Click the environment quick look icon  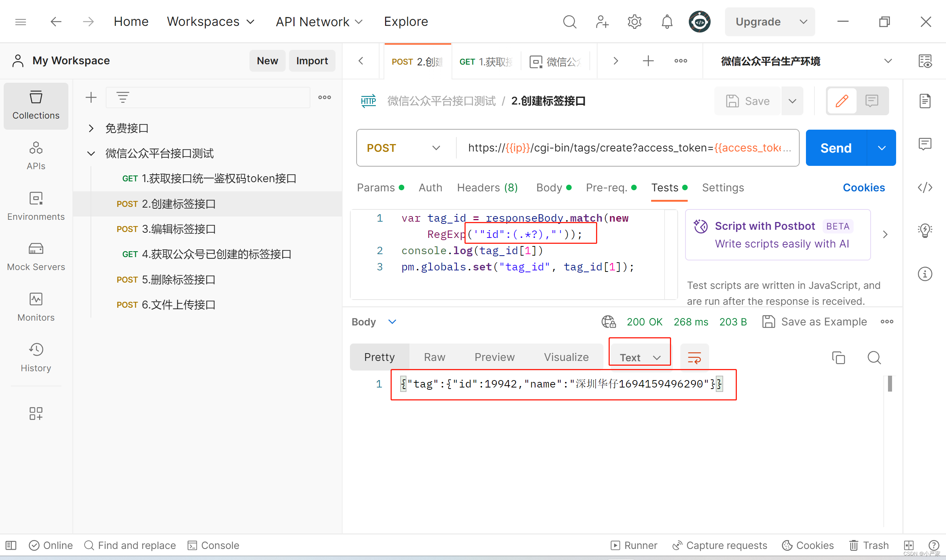[x=925, y=61]
